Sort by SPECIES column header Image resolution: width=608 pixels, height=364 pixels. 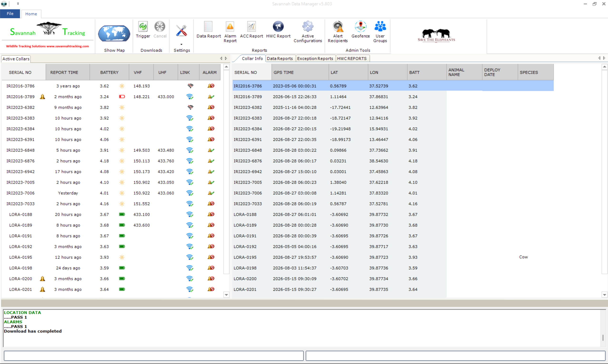click(x=535, y=72)
